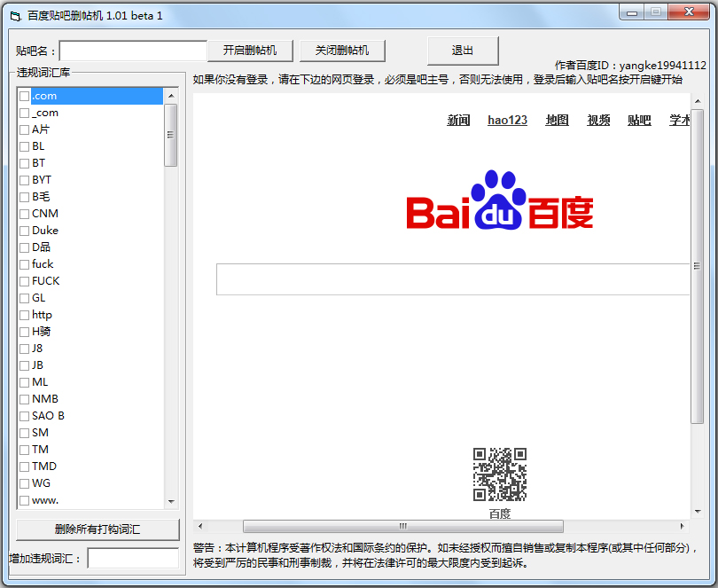This screenshot has width=718, height=588.
Task: Click the Baidu QR code image
Action: click(500, 474)
